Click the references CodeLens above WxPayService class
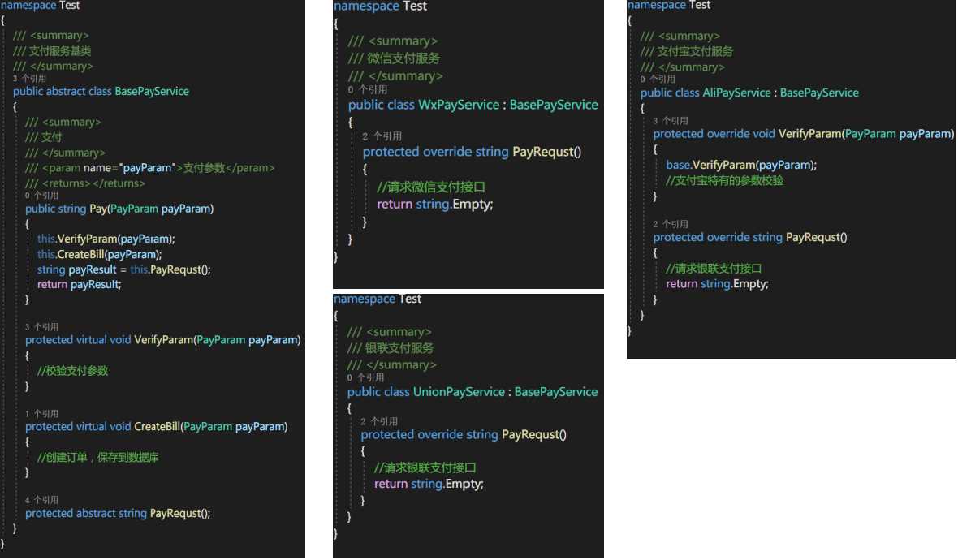Image resolution: width=958 pixels, height=560 pixels. 368,90
